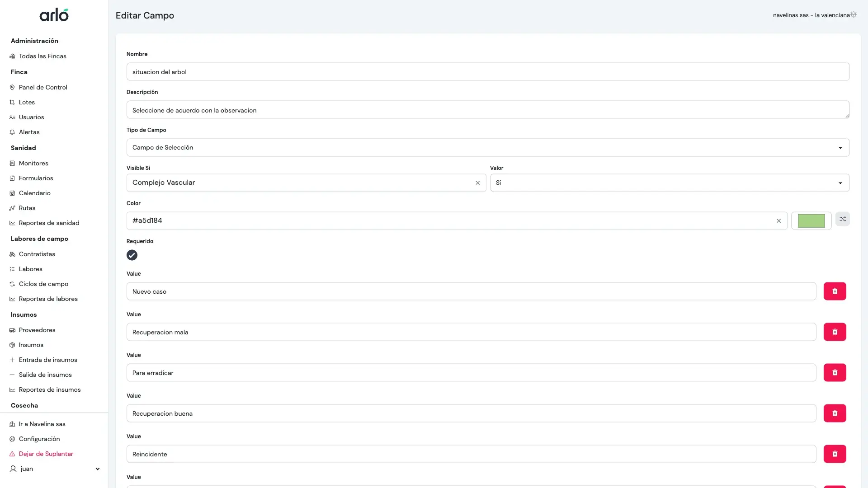Click the Dejar de Suplantar link

pos(46,454)
